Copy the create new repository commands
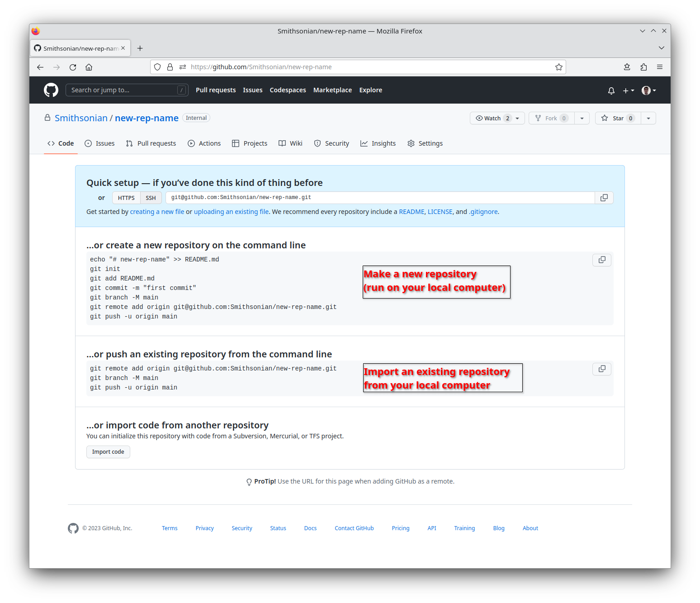This screenshot has height=603, width=700. [602, 260]
